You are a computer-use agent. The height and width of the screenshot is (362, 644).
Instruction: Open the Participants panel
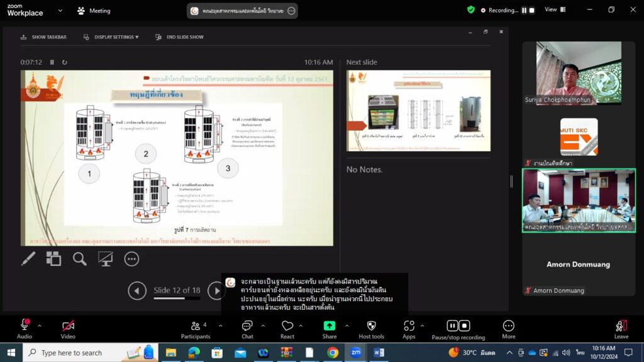click(x=196, y=329)
